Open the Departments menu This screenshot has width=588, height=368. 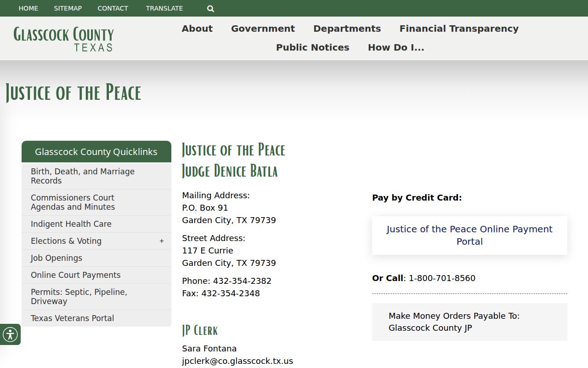click(x=347, y=29)
